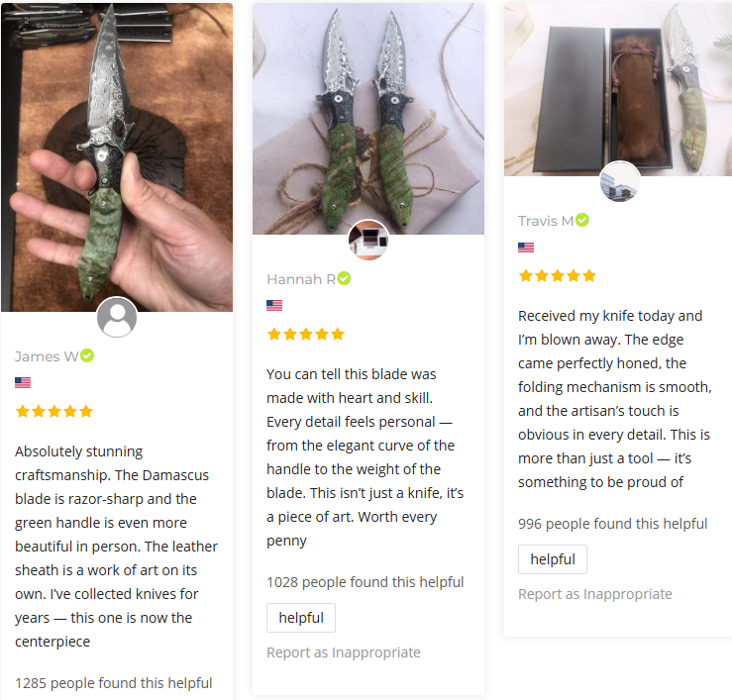The width and height of the screenshot is (732, 700).
Task: Click verified checkmark badge next to Travis M
Action: (581, 220)
